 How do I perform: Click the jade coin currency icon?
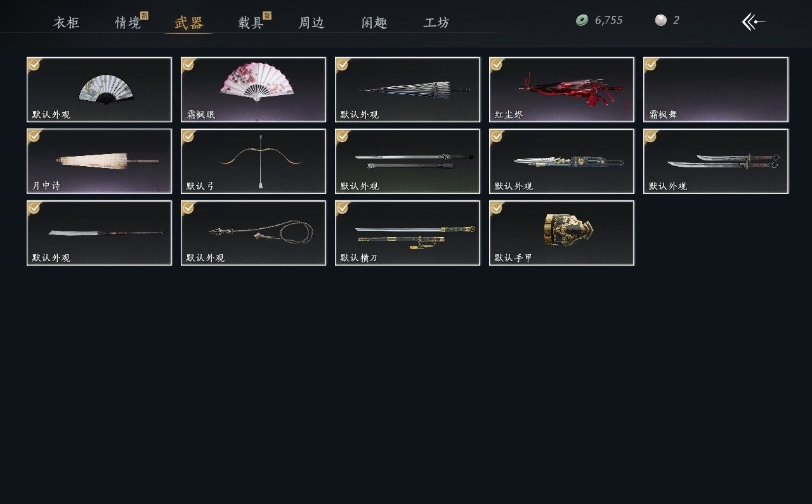(x=582, y=20)
